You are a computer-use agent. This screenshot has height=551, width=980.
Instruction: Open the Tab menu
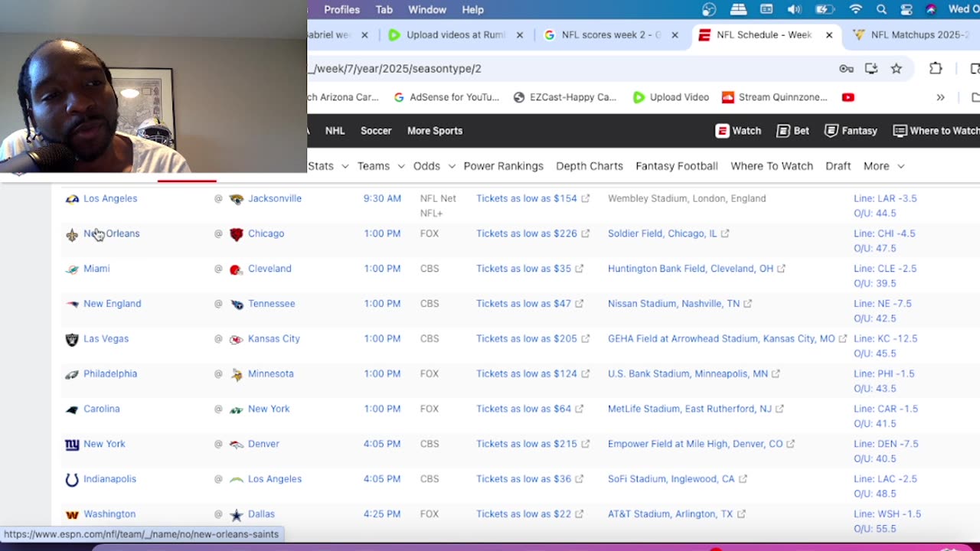click(384, 9)
